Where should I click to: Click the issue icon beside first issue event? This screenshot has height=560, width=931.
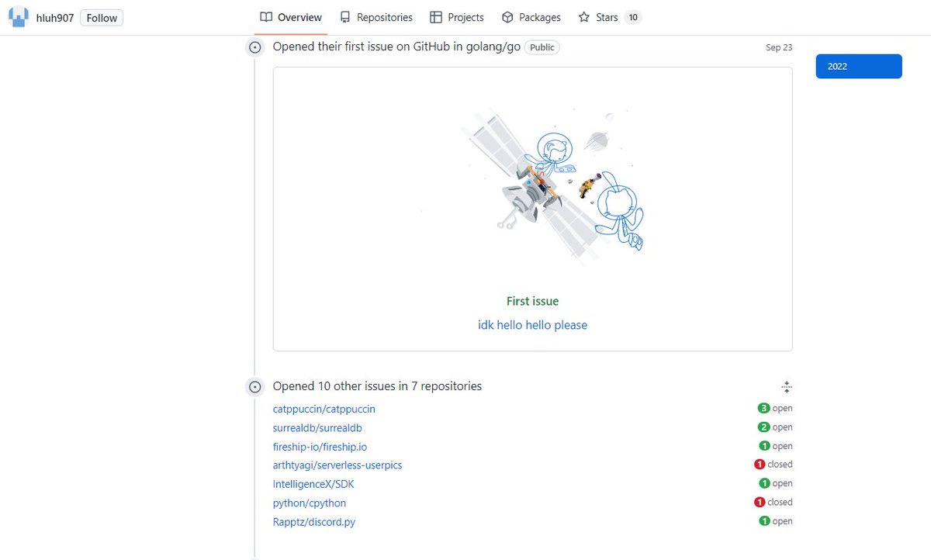click(x=254, y=47)
